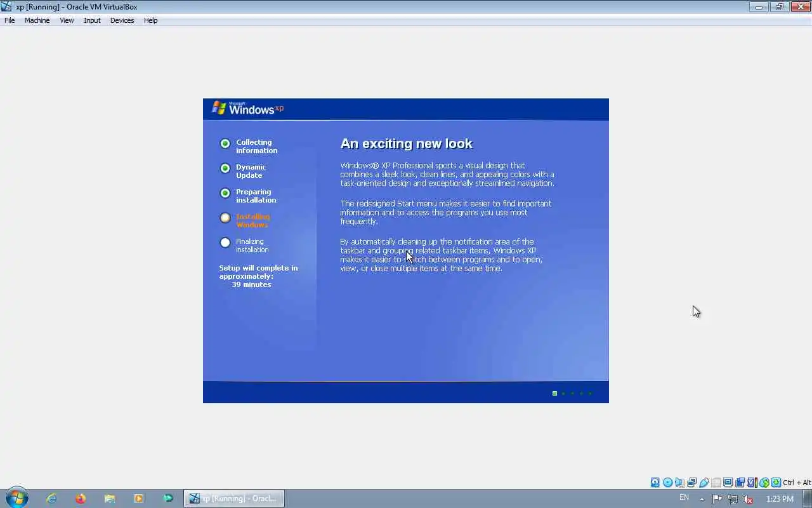
Task: Show hidden tray icons arrow
Action: click(702, 499)
